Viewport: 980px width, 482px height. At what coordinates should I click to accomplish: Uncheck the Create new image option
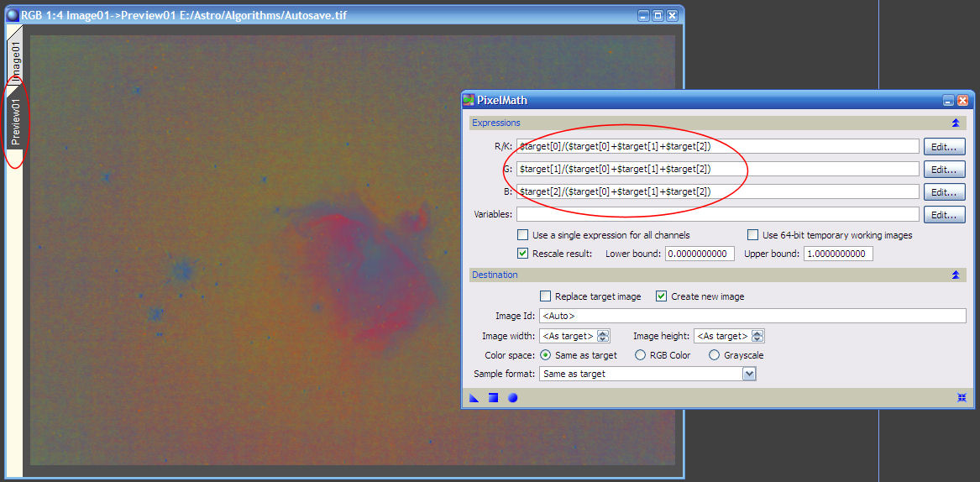[x=661, y=296]
